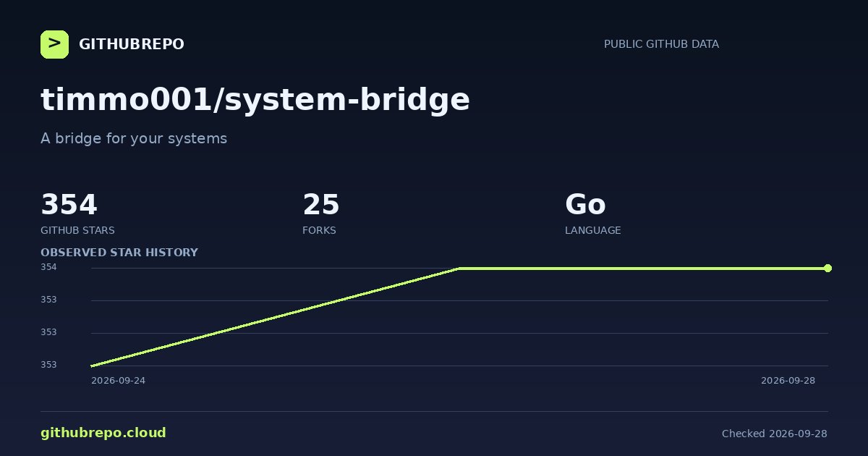Click the GITHUBREPO brand name
The image size is (868, 456).
[132, 44]
